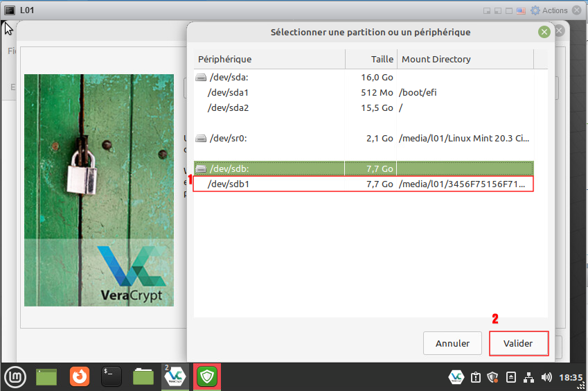Screen dimensions: 588x391
Task: Open the Actions gear menu
Action: 549,10
